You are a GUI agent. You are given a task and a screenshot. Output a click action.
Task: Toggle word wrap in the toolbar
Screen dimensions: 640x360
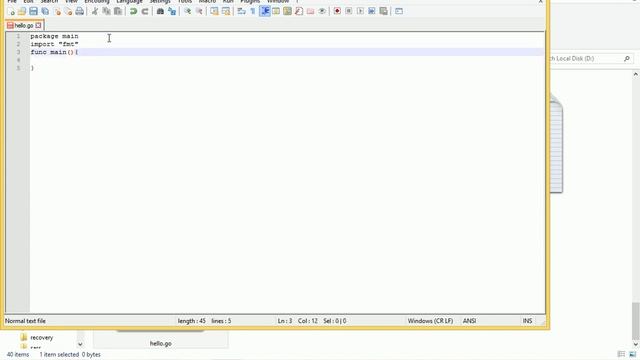click(x=241, y=11)
